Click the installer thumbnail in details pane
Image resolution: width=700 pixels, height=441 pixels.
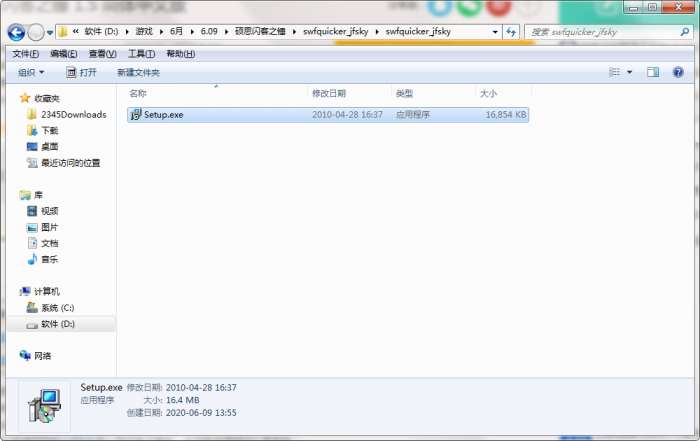pos(44,406)
